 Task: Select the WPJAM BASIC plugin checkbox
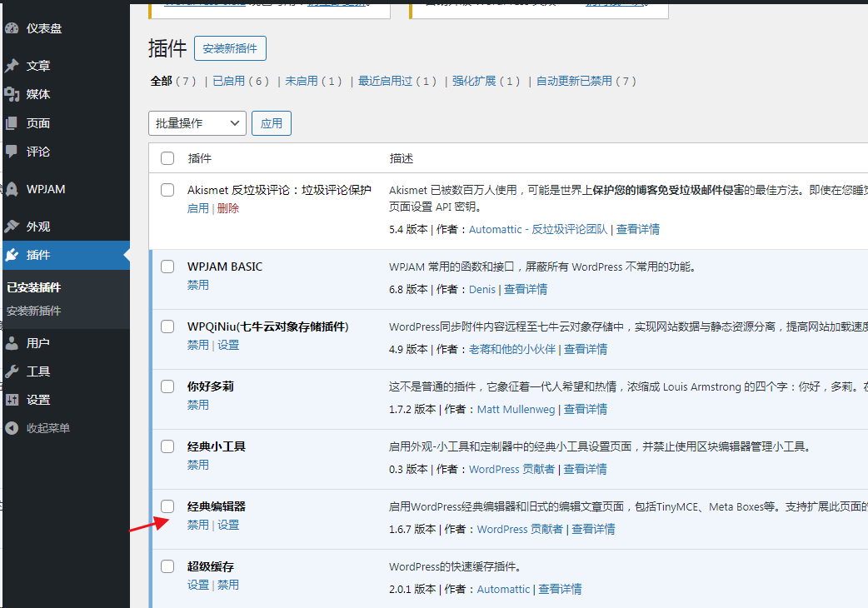pos(167,267)
